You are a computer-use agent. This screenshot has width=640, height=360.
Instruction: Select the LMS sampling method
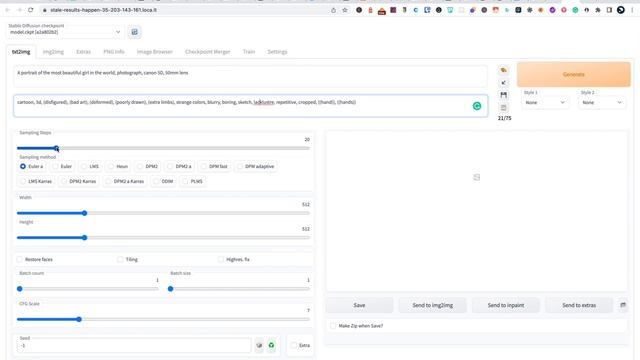[x=90, y=167]
